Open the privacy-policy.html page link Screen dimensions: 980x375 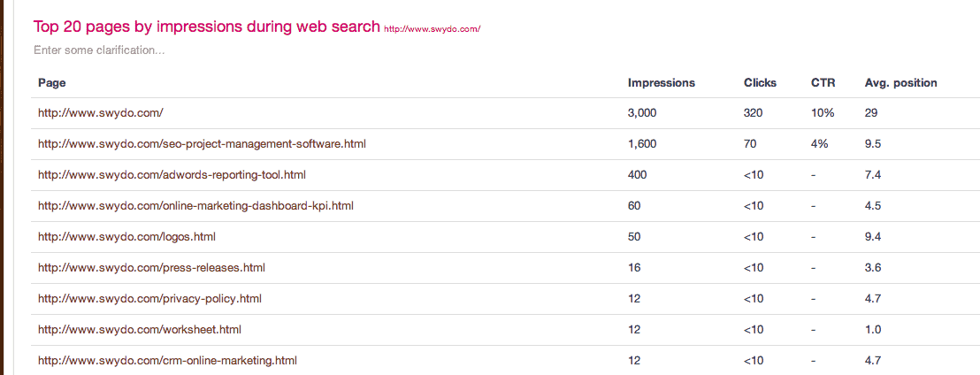pyautogui.click(x=149, y=299)
